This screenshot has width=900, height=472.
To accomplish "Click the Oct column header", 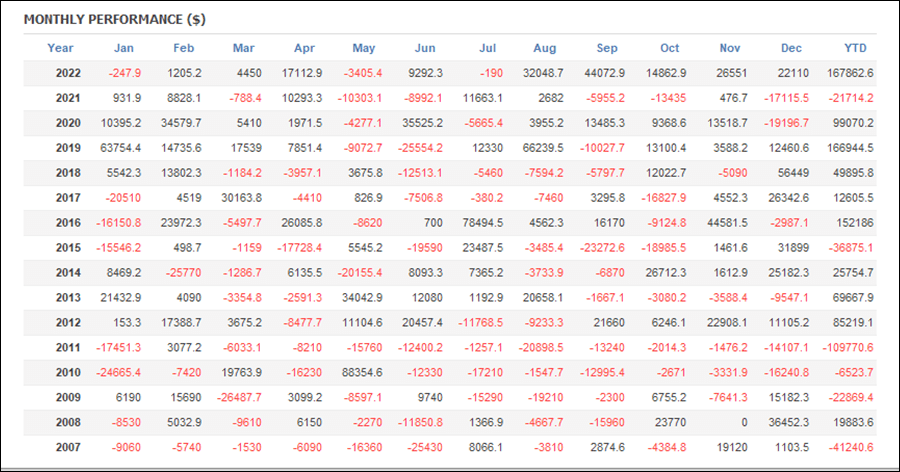I will (669, 48).
